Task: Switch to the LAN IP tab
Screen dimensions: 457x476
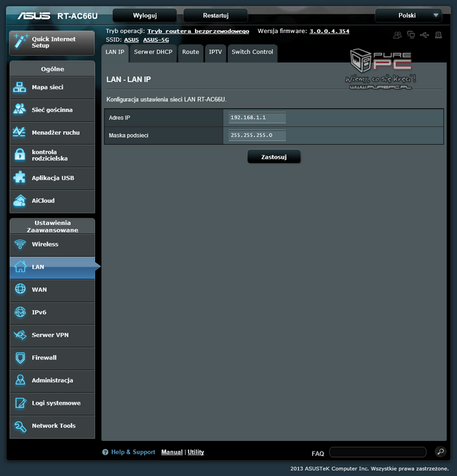Action: click(x=115, y=53)
